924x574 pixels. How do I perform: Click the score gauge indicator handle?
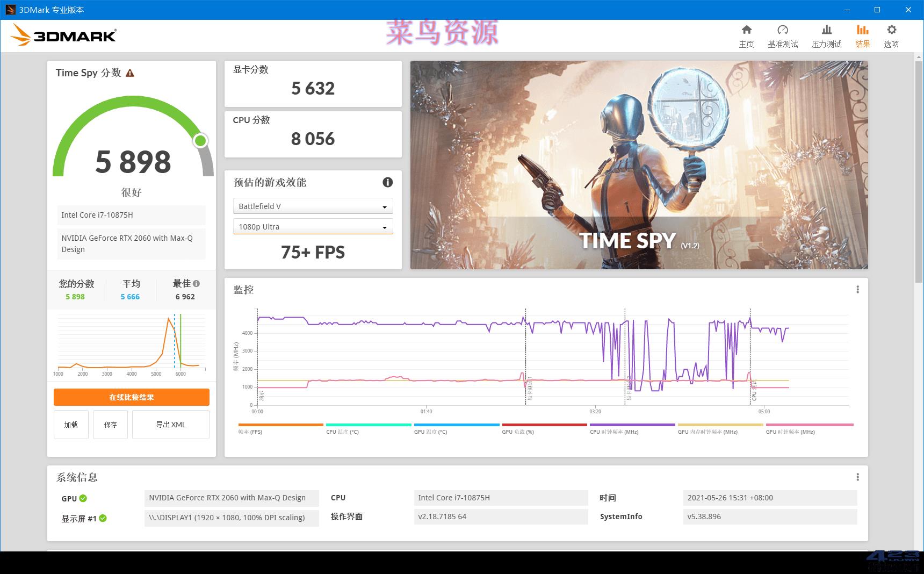pyautogui.click(x=200, y=140)
